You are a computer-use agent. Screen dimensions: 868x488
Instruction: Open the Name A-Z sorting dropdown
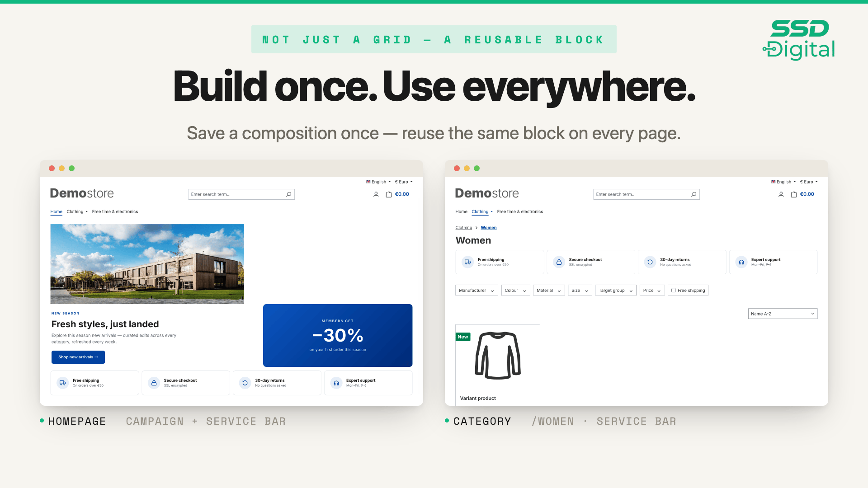(x=783, y=314)
